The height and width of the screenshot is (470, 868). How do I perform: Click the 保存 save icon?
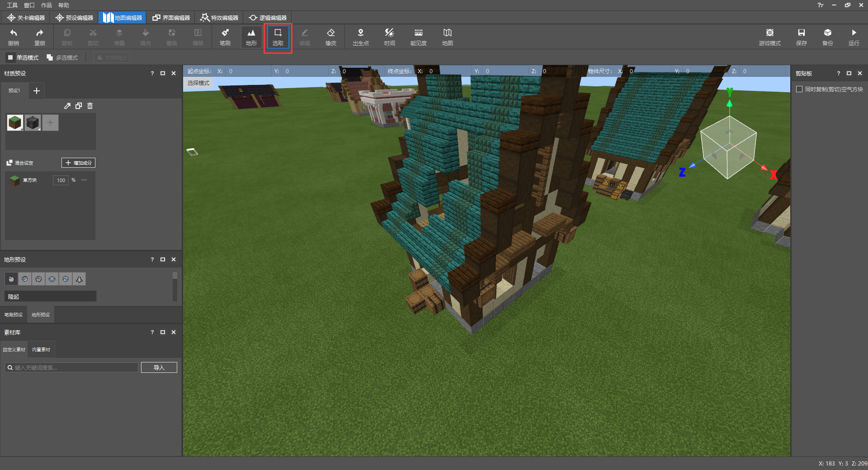(x=802, y=37)
